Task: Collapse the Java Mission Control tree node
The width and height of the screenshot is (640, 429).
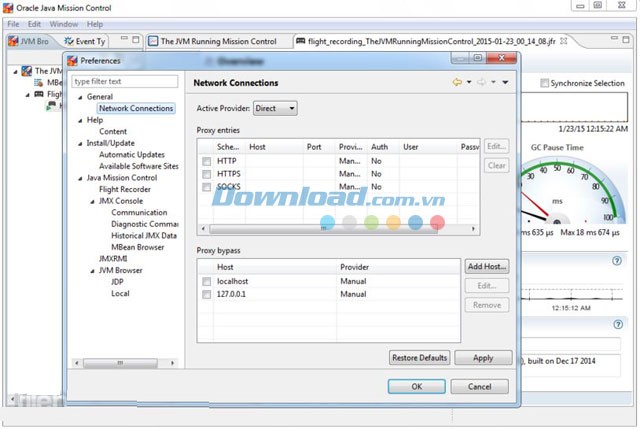Action: [x=78, y=178]
